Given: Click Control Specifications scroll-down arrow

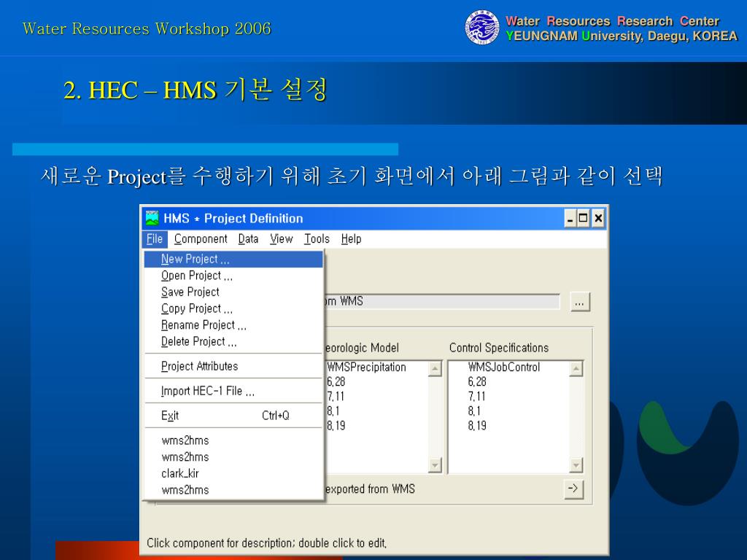Looking at the screenshot, I should coord(576,464).
